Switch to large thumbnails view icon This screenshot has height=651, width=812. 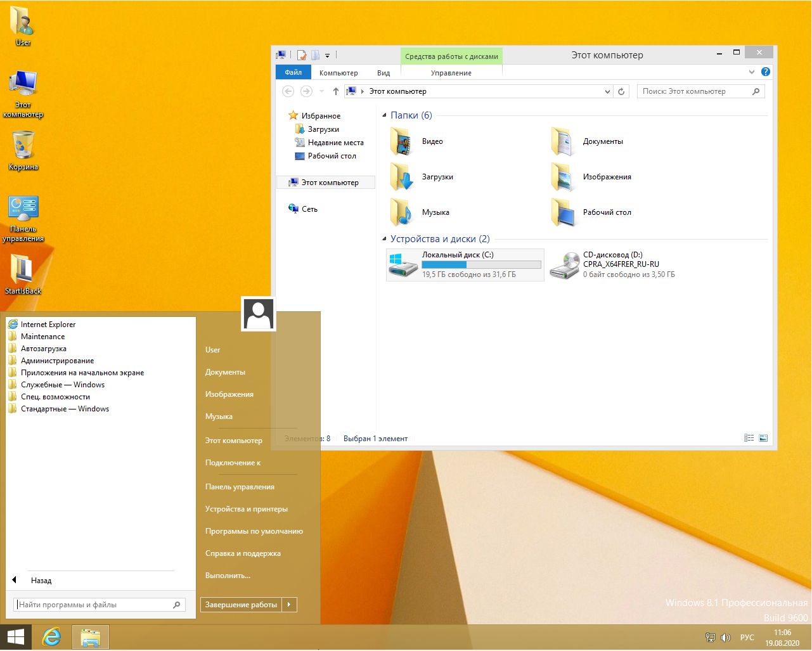763,439
